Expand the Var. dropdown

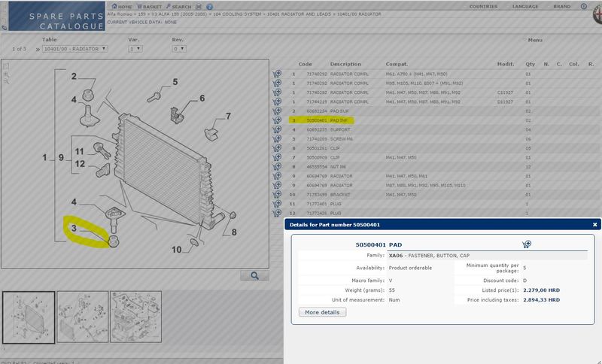pos(135,49)
